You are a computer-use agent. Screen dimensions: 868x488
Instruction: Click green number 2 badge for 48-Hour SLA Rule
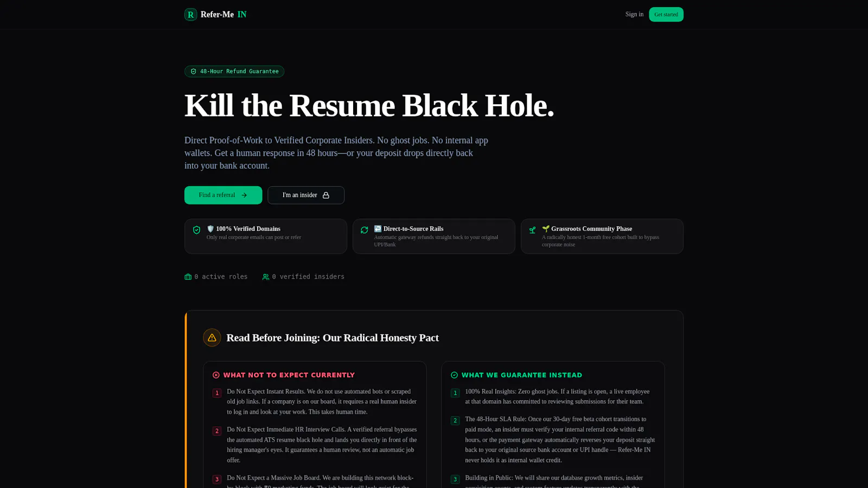[455, 421]
